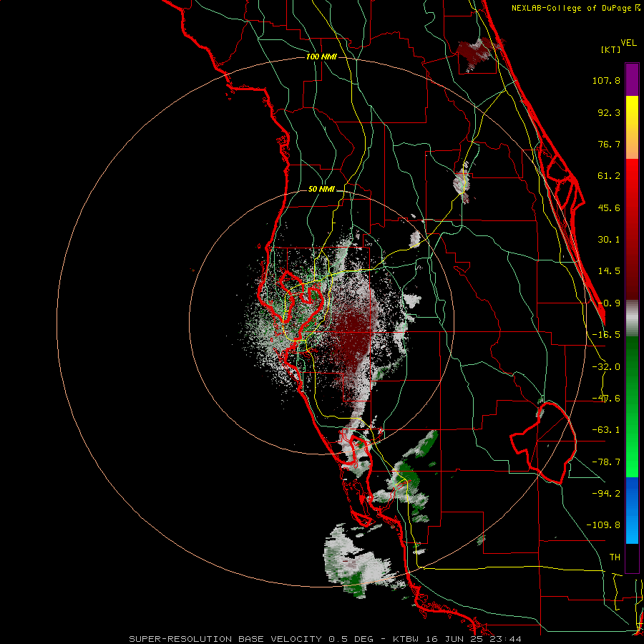The height and width of the screenshot is (644, 644).
Task: Select the -94.2 scale value
Action: coord(606,493)
